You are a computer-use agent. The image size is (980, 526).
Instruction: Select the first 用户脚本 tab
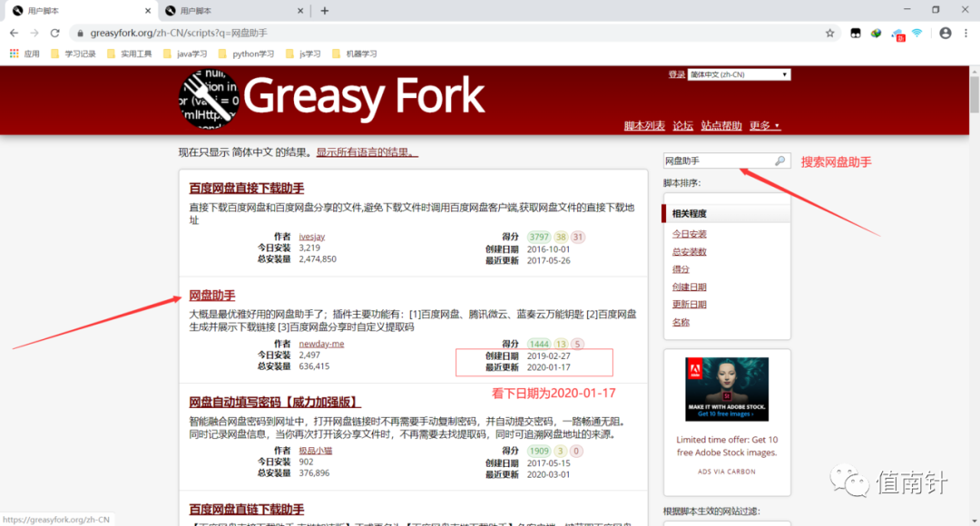click(81, 11)
